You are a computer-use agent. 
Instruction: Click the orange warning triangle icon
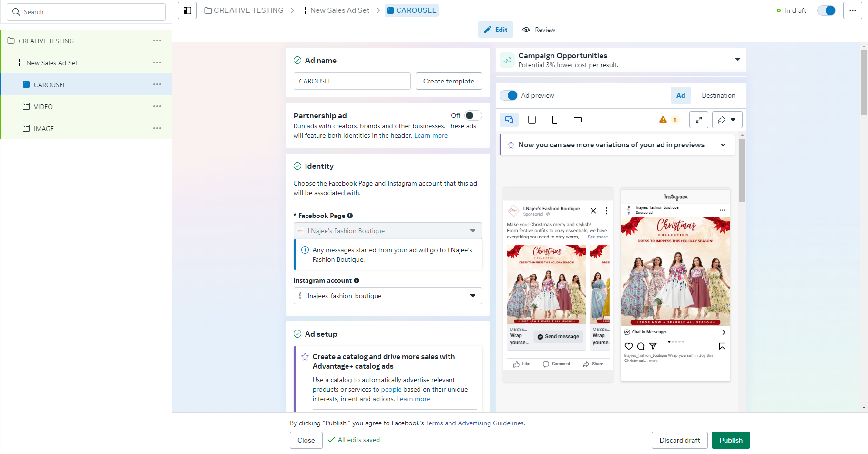(x=663, y=120)
